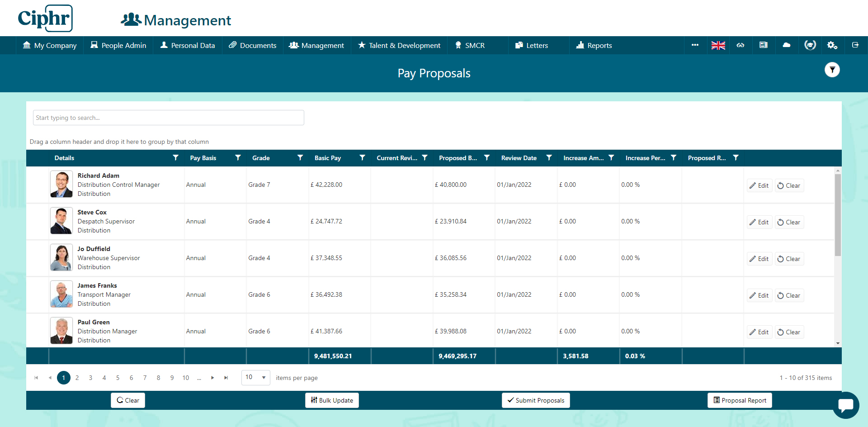Expand the ellipsis overflow menu in the navbar
The width and height of the screenshot is (868, 427).
pos(695,45)
